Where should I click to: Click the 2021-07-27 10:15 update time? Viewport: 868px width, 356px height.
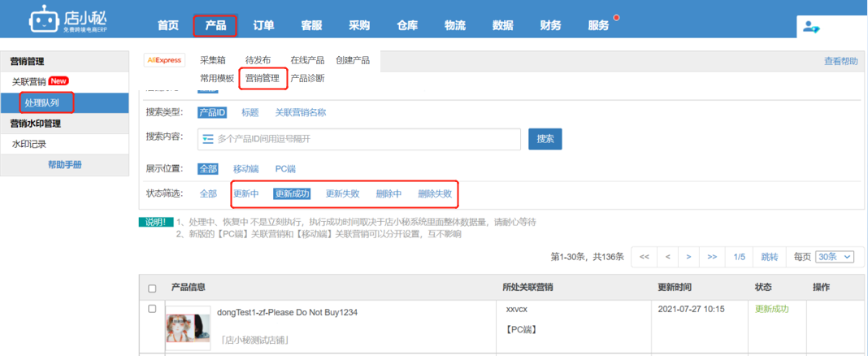[x=691, y=309]
